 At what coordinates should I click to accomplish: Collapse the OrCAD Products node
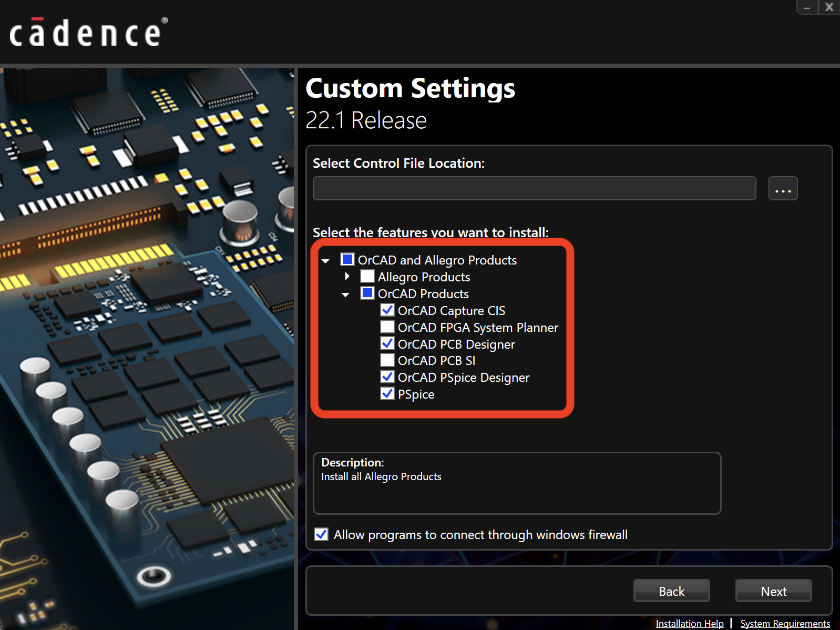tap(345, 294)
